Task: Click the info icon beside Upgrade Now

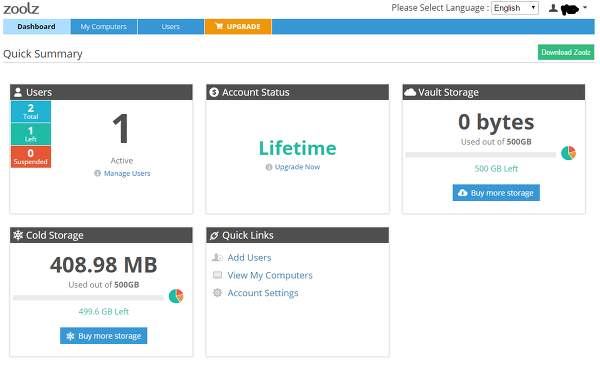Action: point(269,167)
